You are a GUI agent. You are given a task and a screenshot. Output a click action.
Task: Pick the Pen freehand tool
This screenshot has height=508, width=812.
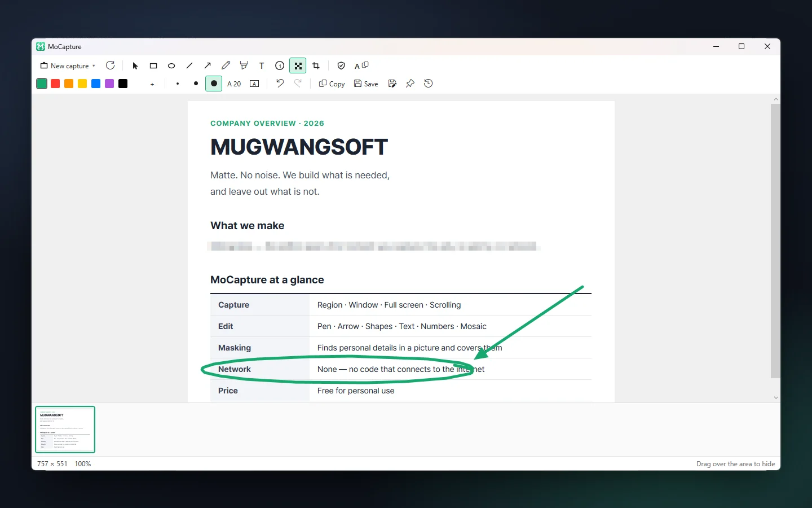click(226, 66)
